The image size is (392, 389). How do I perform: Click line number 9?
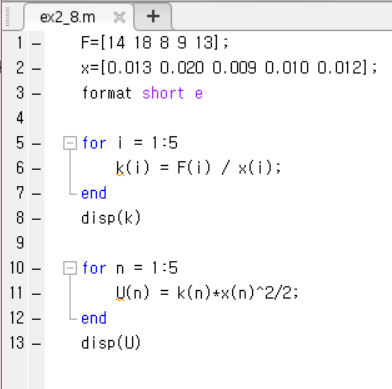coord(20,243)
